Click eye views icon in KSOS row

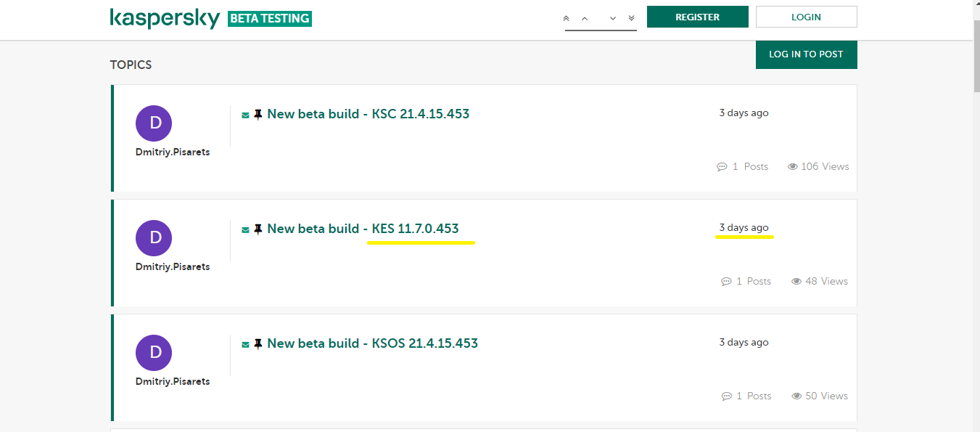[796, 396]
